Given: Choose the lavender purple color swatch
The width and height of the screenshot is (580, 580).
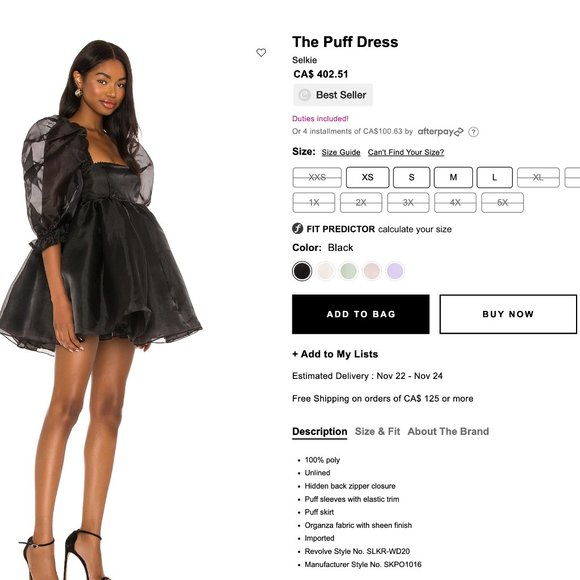Looking at the screenshot, I should point(395,271).
